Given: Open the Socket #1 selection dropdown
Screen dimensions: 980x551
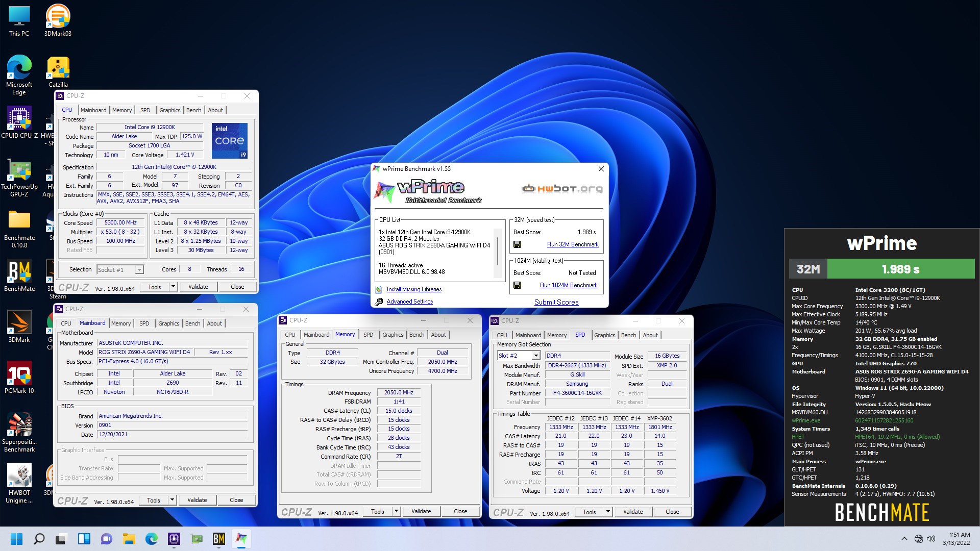Looking at the screenshot, I should (x=139, y=270).
